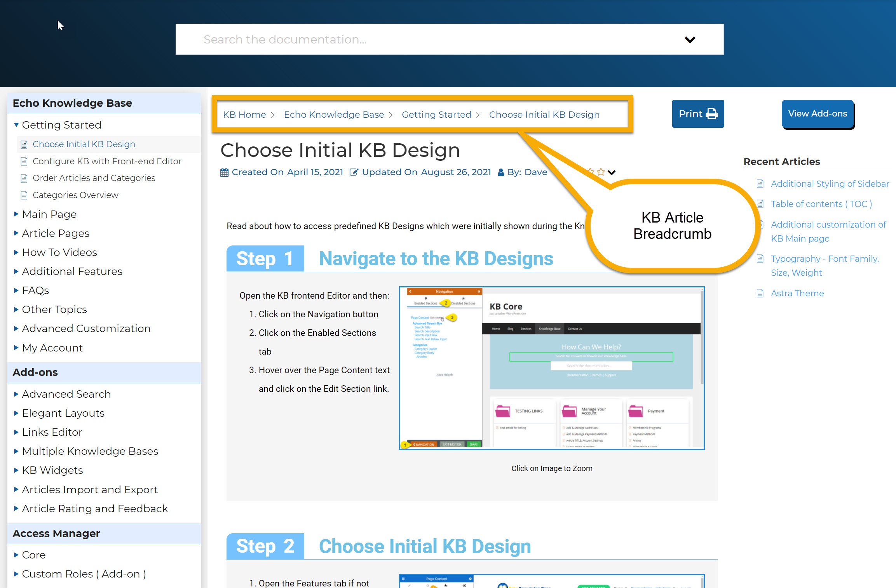896x588 pixels.
Task: Zoom the Step 1 KB Core screenshot
Action: [x=552, y=368]
